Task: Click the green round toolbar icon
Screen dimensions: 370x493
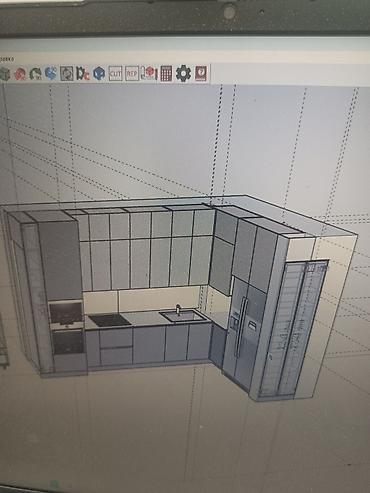Action: pyautogui.click(x=35, y=74)
